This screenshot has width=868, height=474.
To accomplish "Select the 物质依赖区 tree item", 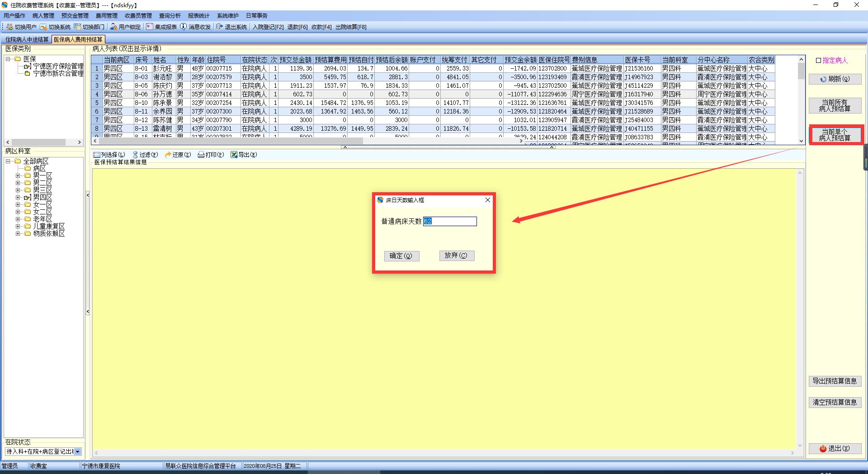I will (49, 233).
